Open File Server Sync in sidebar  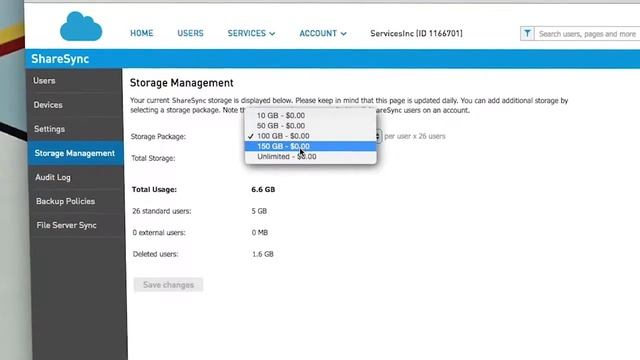coord(76,225)
